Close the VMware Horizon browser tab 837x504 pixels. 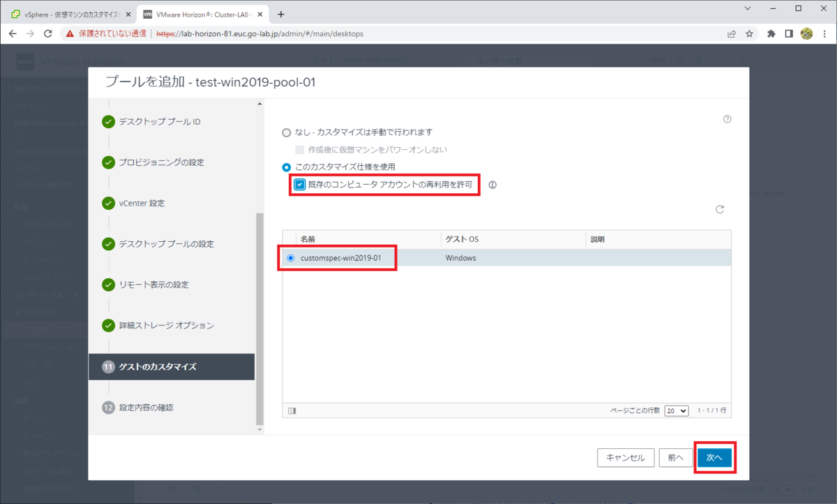[x=261, y=14]
